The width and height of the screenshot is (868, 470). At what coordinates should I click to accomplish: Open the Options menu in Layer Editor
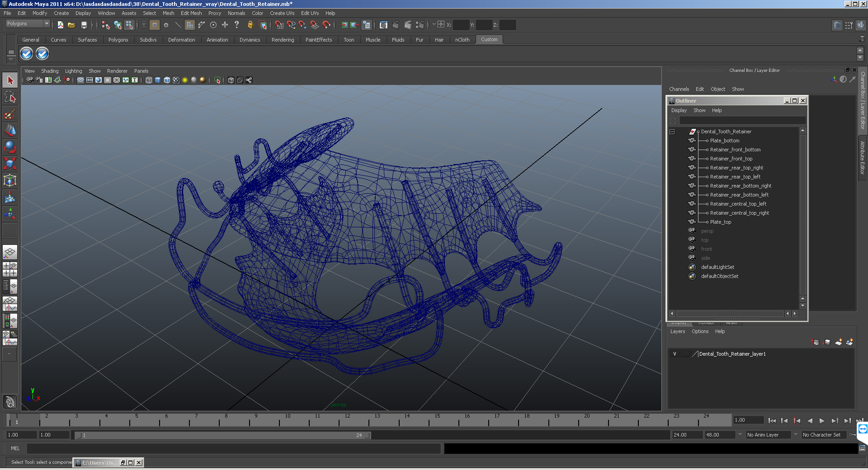point(700,331)
